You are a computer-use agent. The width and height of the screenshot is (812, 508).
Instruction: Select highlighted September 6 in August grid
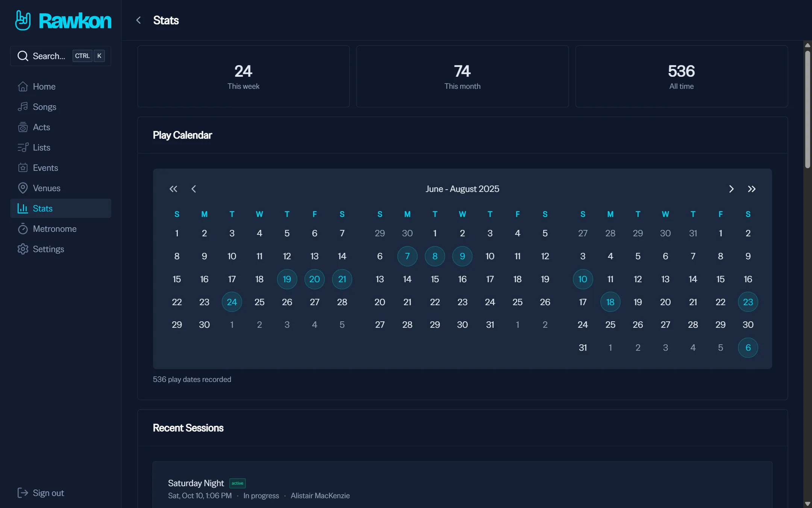[748, 348]
